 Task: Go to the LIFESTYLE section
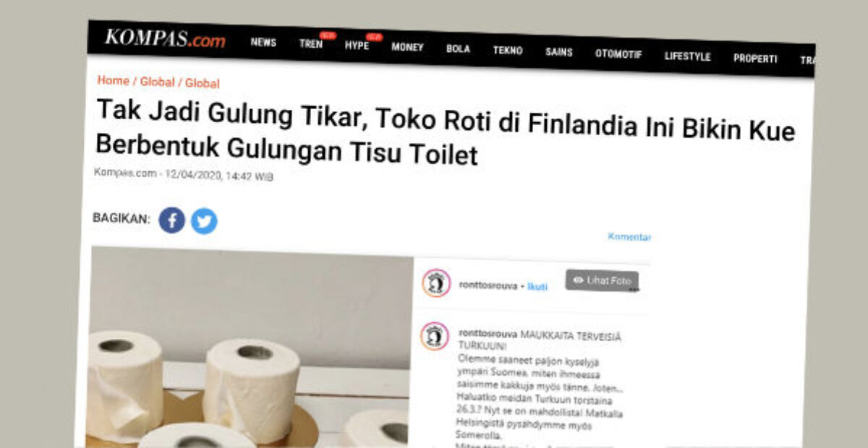coord(687,56)
